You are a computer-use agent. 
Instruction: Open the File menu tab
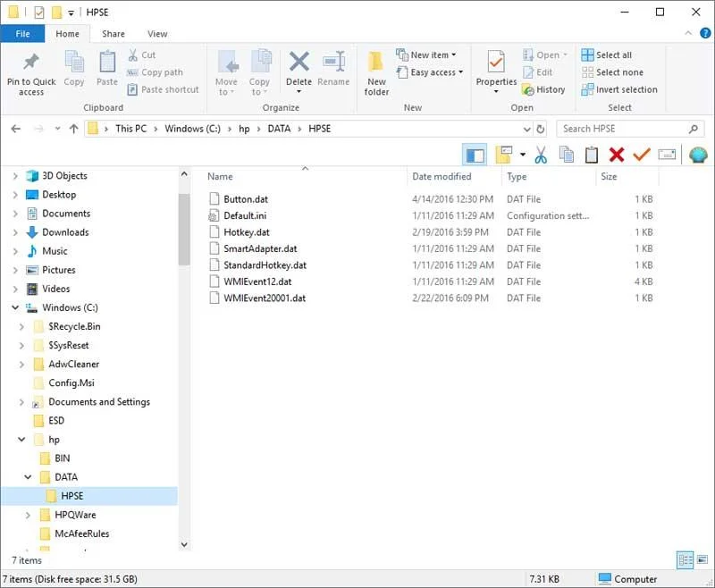[22, 34]
